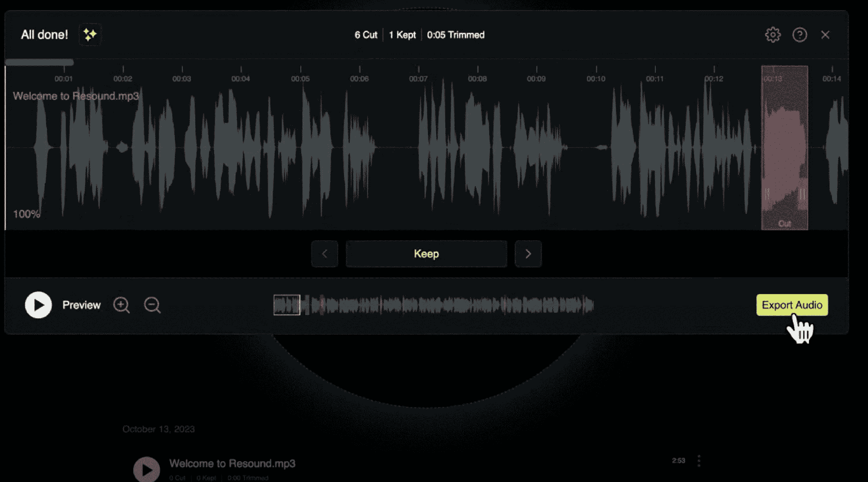Click the Welcome to Resound.mp3 list title
The height and width of the screenshot is (482, 868).
tap(232, 463)
